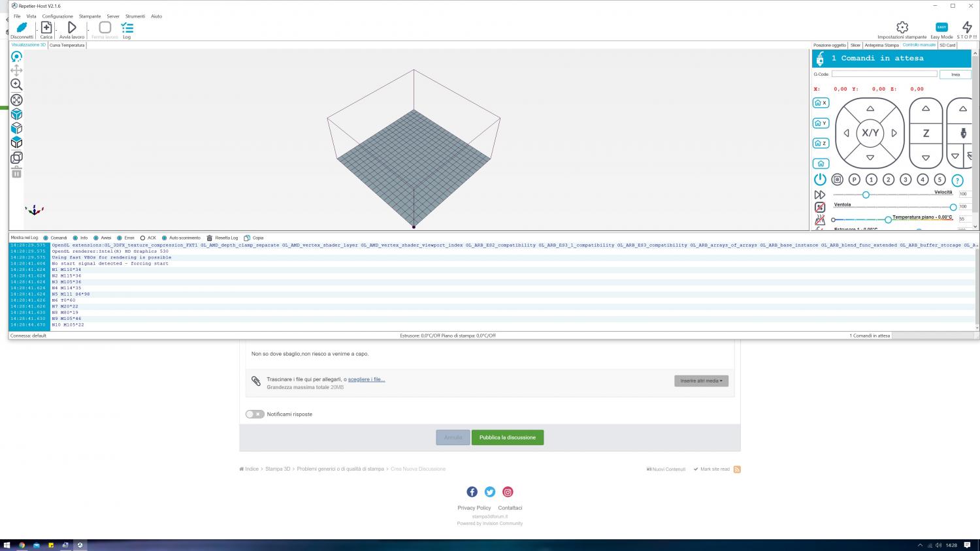Start the job with Avvia lavoro
The image size is (980, 551).
72,27
